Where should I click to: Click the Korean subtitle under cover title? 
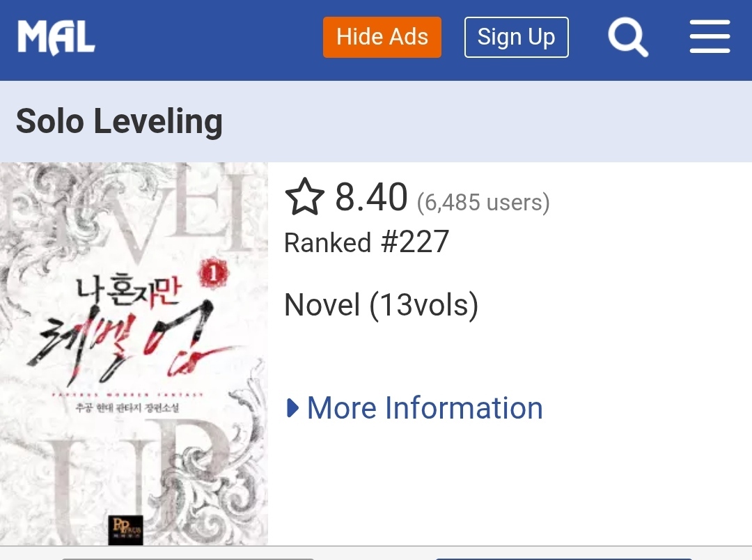(127, 408)
